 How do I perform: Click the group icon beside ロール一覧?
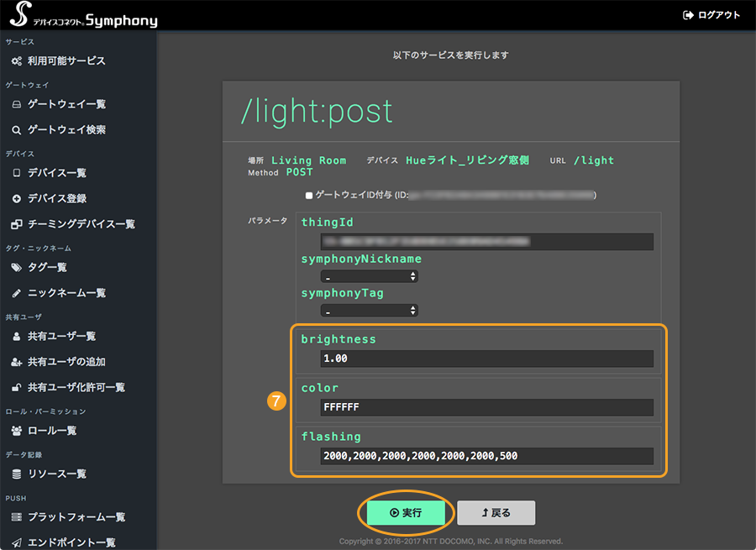coord(17,431)
